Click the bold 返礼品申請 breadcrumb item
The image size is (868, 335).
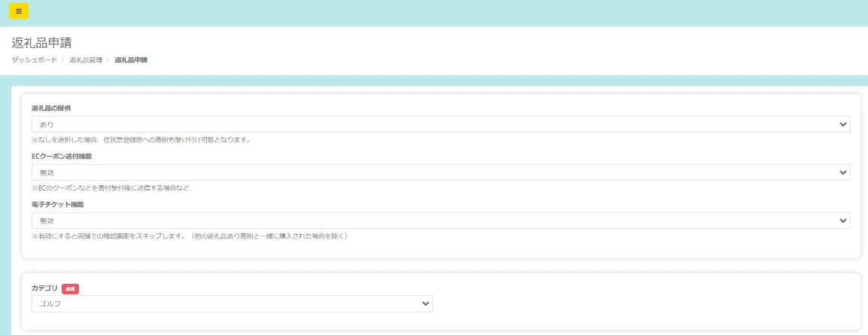click(x=131, y=59)
